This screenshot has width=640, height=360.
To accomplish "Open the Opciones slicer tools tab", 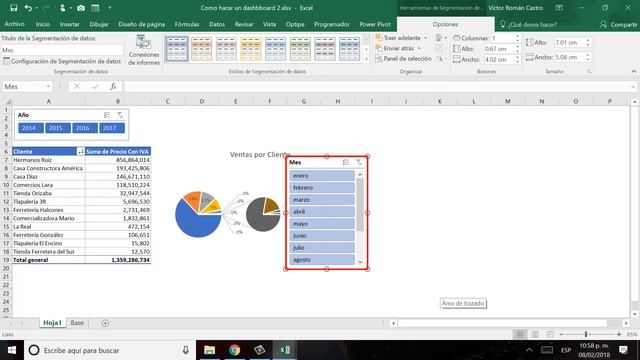I will (445, 24).
